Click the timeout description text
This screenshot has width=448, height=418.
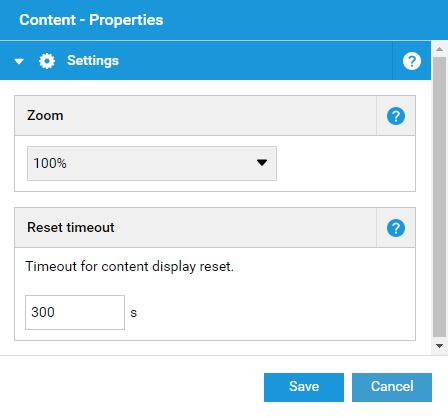[x=130, y=266]
